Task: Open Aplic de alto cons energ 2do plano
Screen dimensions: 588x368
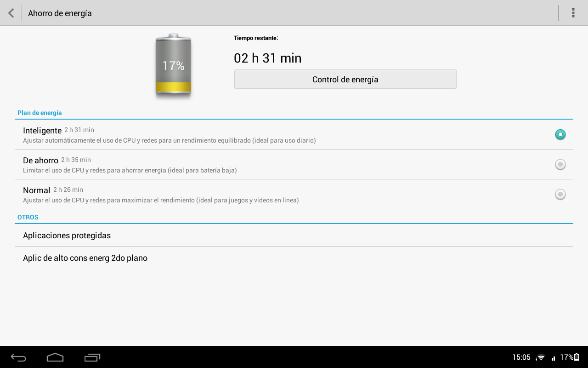Action: (x=85, y=258)
